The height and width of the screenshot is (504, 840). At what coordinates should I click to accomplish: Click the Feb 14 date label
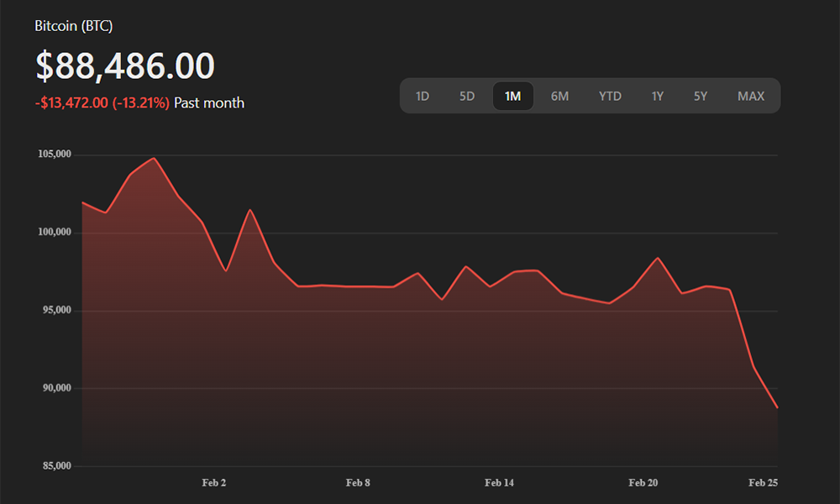click(499, 482)
